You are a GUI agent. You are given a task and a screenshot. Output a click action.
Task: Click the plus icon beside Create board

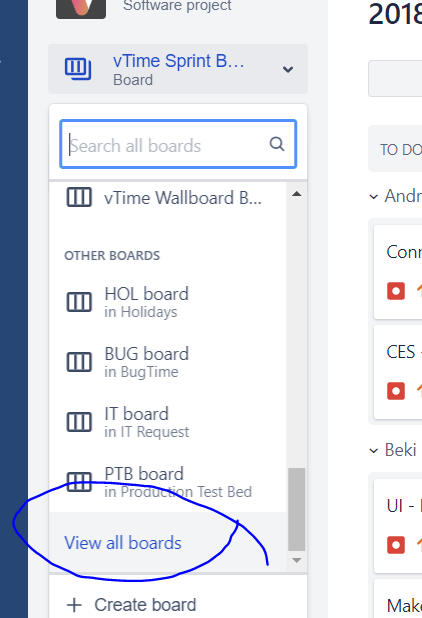click(74, 605)
